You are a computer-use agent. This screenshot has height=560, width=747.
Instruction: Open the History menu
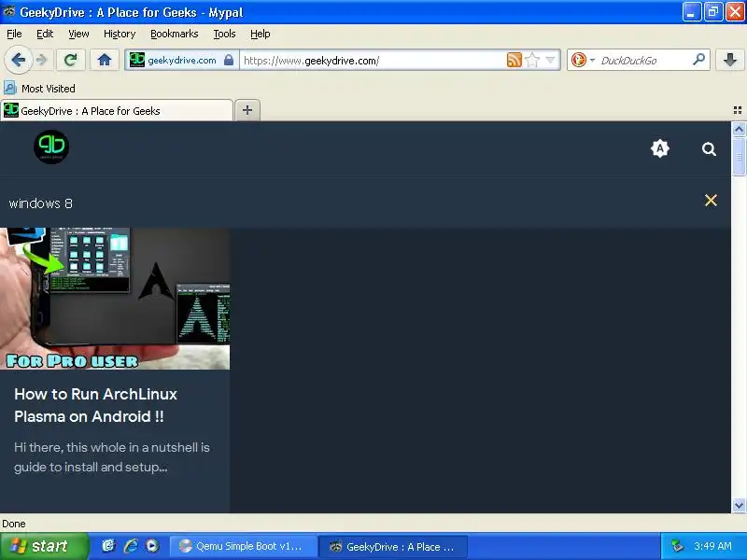pos(120,34)
